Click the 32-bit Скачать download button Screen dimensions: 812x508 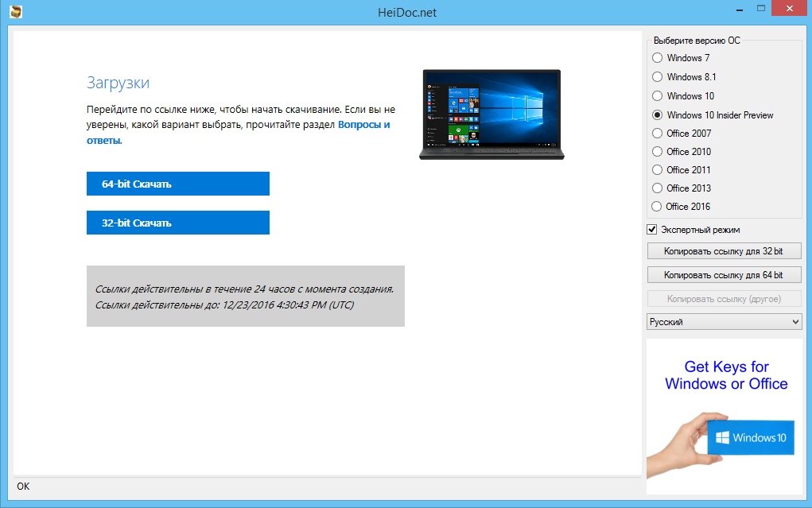[x=177, y=223]
